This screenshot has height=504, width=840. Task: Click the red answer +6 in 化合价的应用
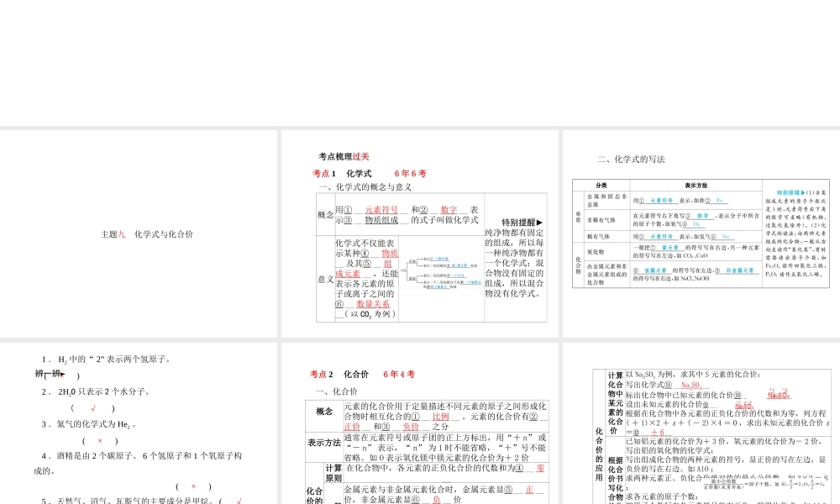click(658, 433)
